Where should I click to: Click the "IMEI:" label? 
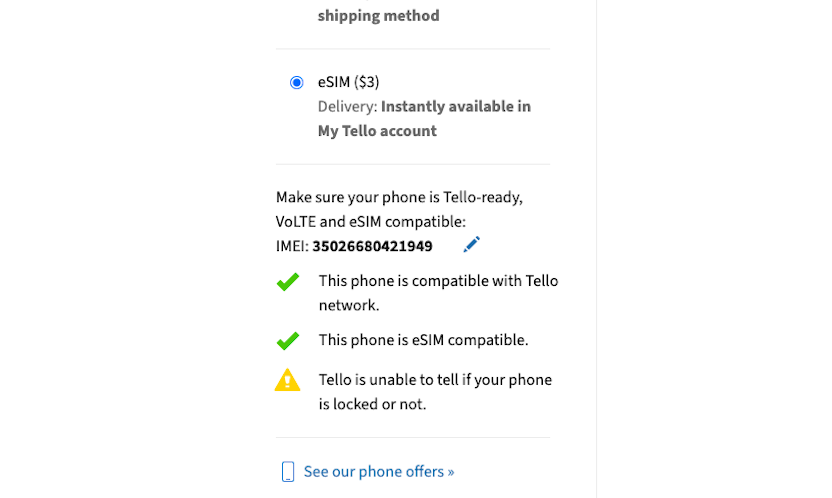point(292,246)
